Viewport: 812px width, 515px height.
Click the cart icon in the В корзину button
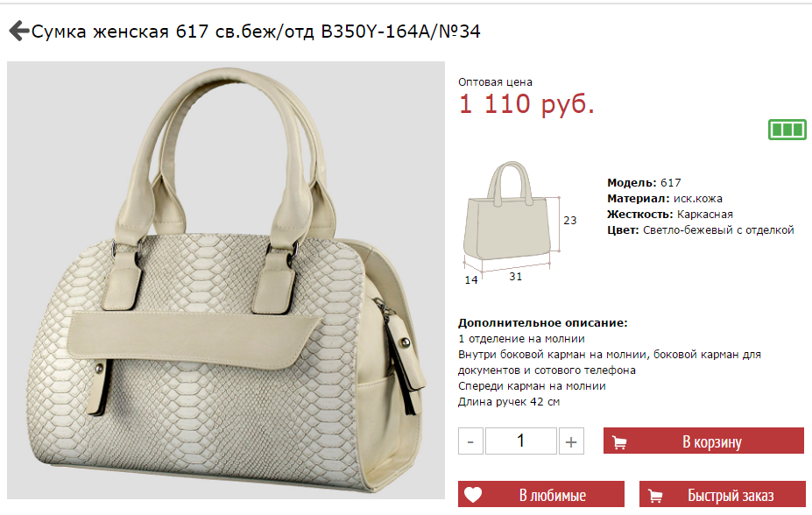pos(619,442)
